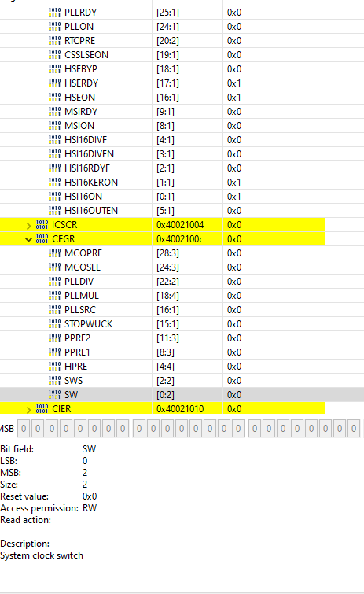Click the HSI16OUTEN bit-field icon
Viewport: 364px width, 594px height.
coord(54,211)
